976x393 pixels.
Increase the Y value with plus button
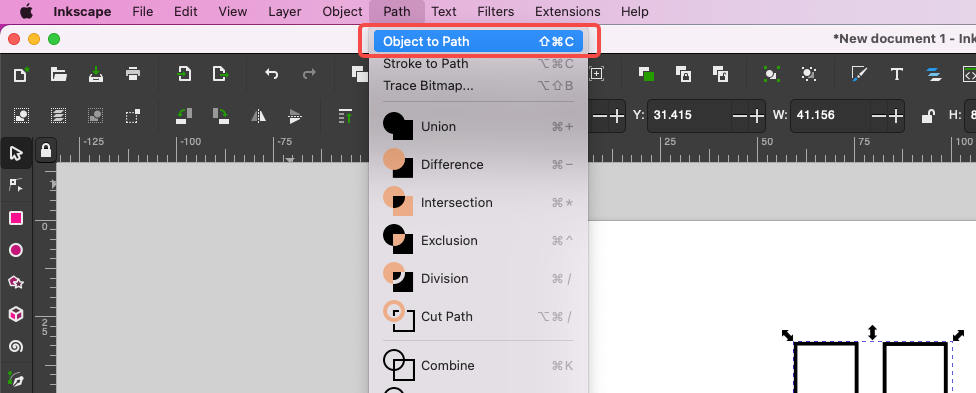(756, 116)
